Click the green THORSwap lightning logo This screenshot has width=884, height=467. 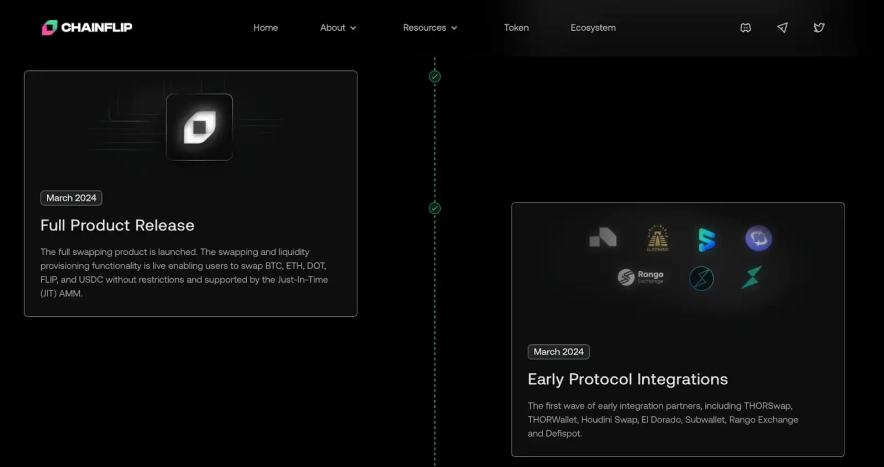[x=751, y=277]
